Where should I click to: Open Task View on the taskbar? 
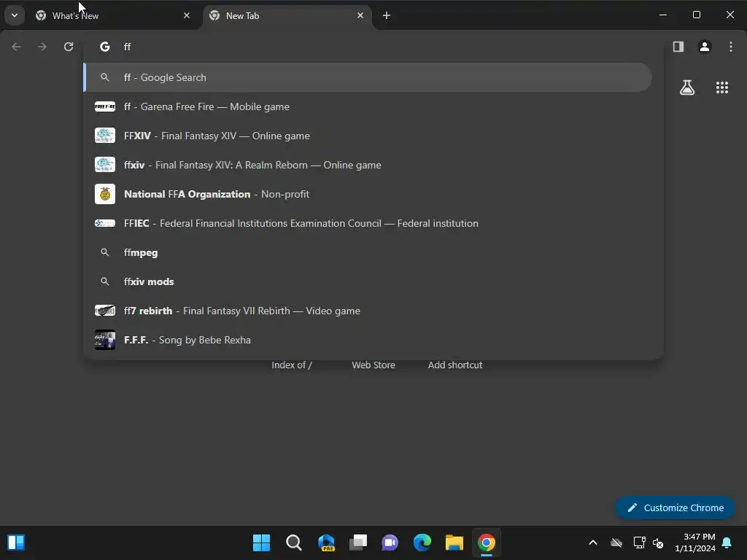358,542
